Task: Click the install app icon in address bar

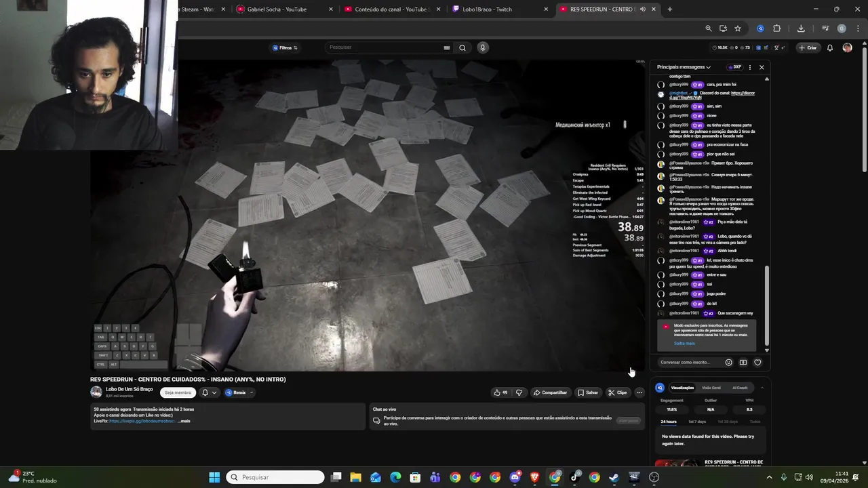Action: [x=723, y=28]
